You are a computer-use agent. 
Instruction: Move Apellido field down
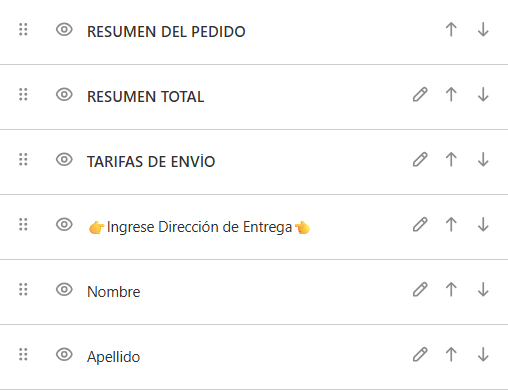point(483,354)
